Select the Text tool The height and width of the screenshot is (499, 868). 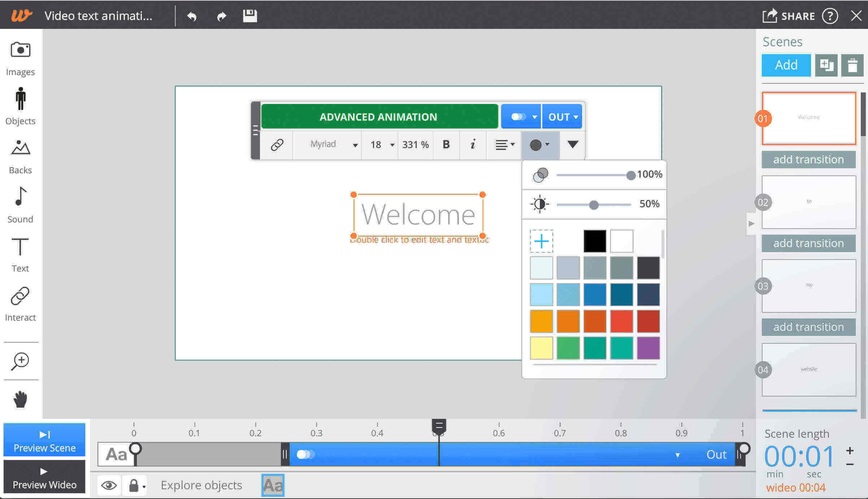(20, 253)
